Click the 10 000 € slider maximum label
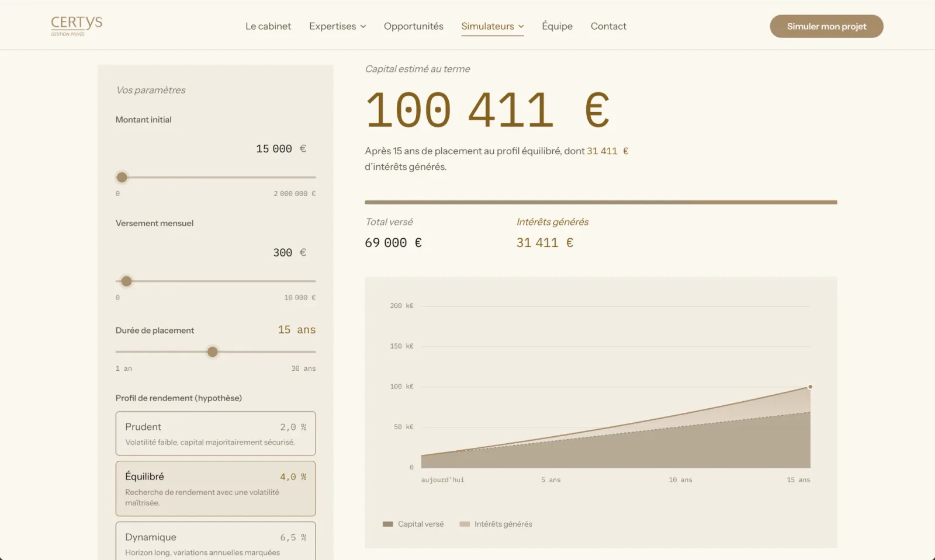935x560 pixels. click(300, 297)
